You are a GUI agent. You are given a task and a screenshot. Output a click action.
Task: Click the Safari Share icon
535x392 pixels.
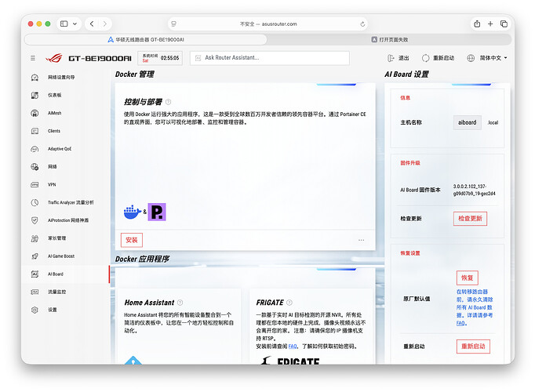477,24
